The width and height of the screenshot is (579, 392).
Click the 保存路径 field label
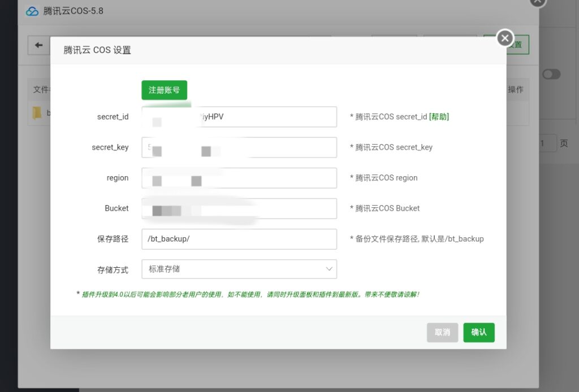pos(113,239)
